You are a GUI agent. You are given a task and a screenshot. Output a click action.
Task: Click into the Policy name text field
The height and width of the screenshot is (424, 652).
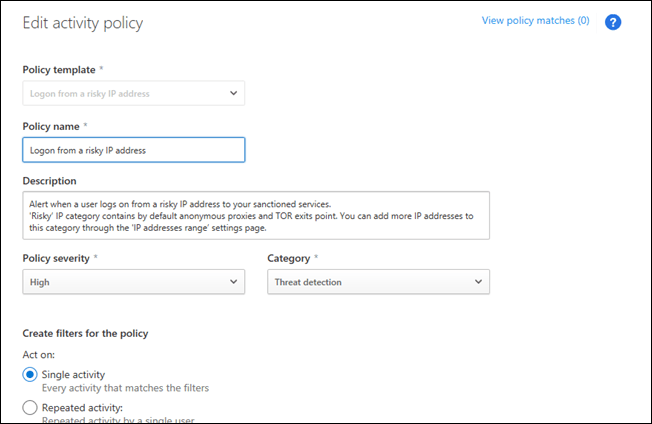(x=133, y=150)
